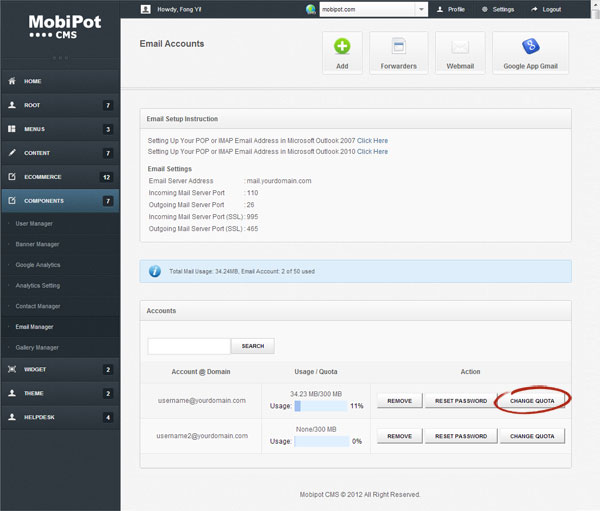Expand the Ecommerce sidebar section

click(x=60, y=177)
